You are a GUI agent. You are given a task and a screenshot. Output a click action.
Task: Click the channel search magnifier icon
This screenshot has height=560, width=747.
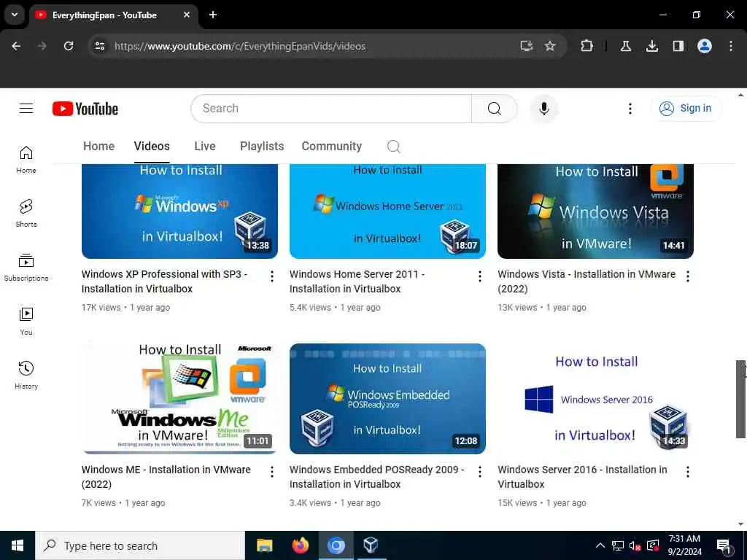click(393, 146)
